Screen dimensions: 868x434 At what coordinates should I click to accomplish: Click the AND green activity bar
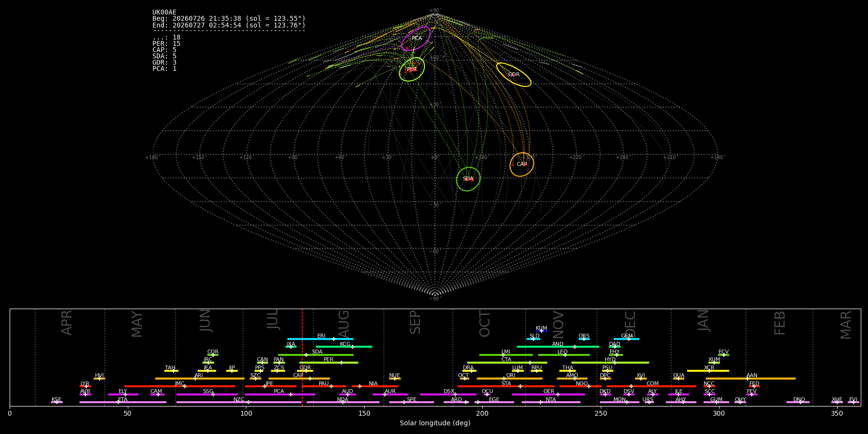[x=558, y=347]
